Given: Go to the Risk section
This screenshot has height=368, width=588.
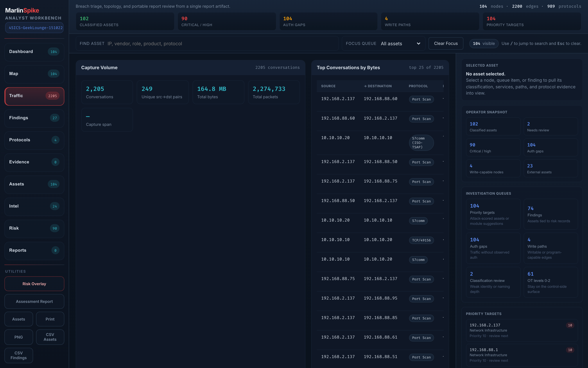Looking at the screenshot, I should click(x=34, y=228).
